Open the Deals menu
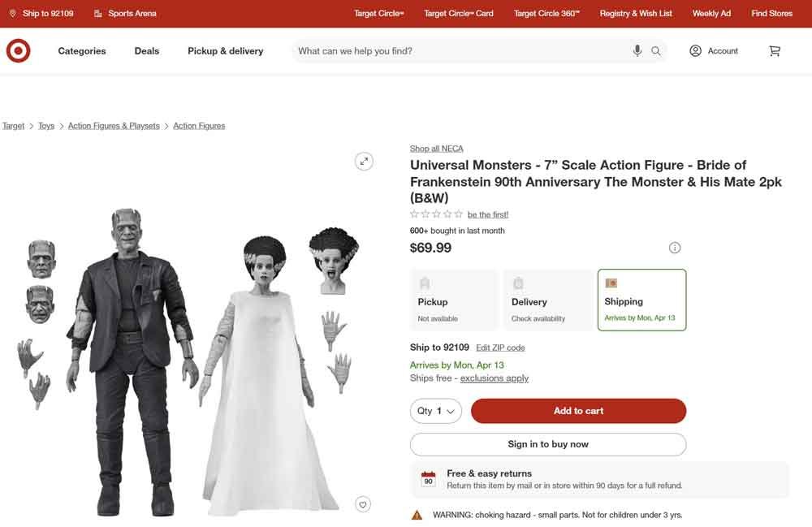 pyautogui.click(x=147, y=51)
